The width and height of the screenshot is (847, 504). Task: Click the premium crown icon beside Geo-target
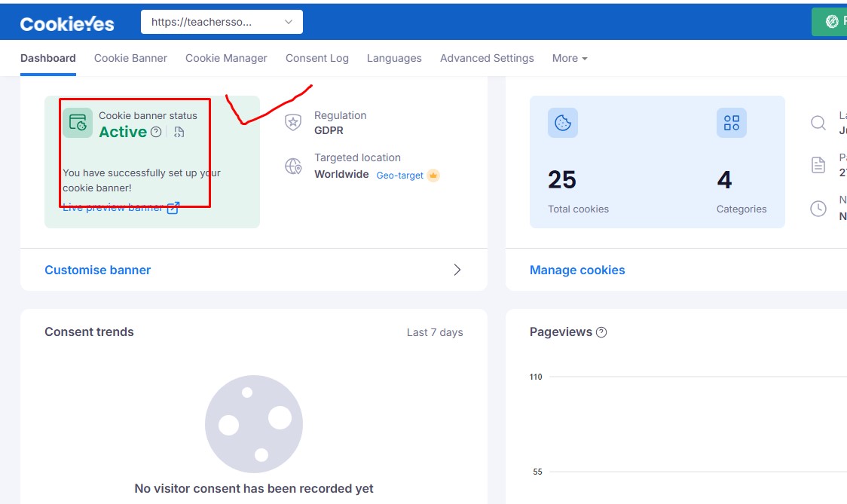(x=433, y=175)
